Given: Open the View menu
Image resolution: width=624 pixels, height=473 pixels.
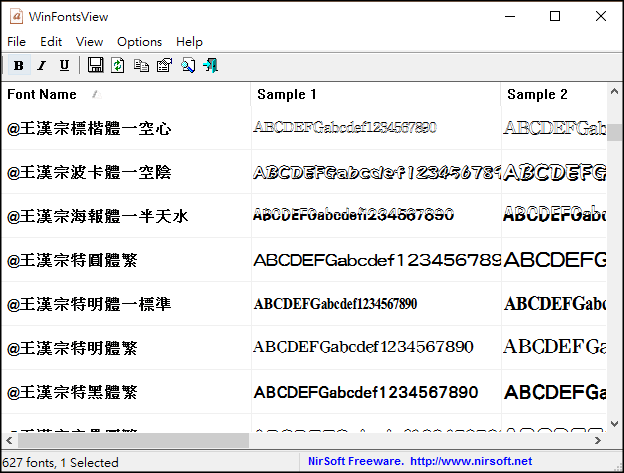Looking at the screenshot, I should pos(90,42).
